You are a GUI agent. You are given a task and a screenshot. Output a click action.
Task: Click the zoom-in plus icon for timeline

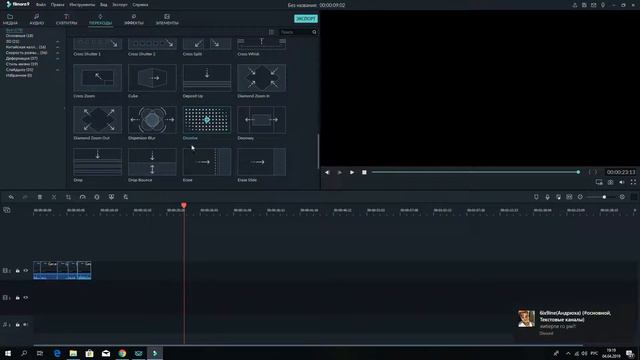[x=622, y=197]
